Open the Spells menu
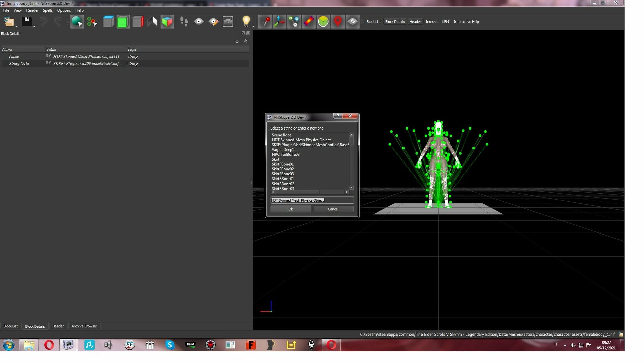Viewport: 644px width, 362px height. (x=48, y=10)
